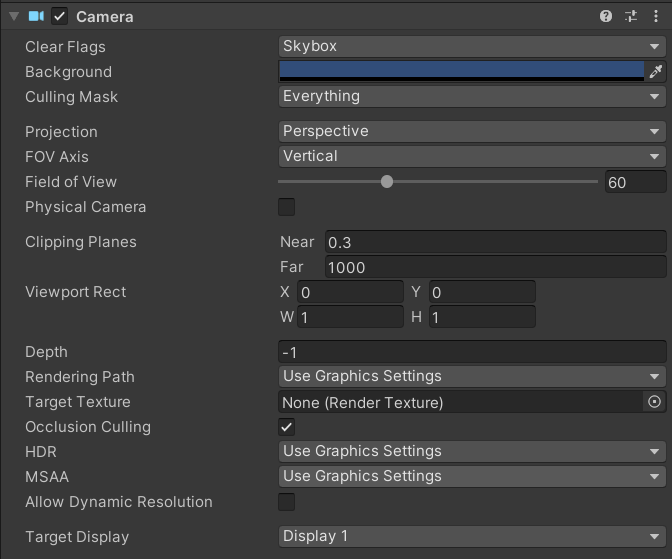Image resolution: width=672 pixels, height=559 pixels.
Task: Expand the Culling Mask dropdown
Action: (x=472, y=97)
